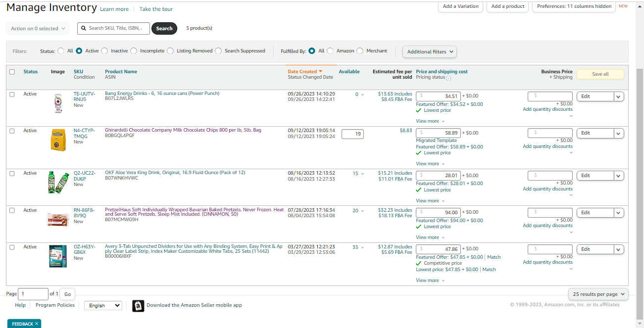The width and height of the screenshot is (644, 328).
Task: Click the Search SKU, Title, ISBN input
Action: 114,28
